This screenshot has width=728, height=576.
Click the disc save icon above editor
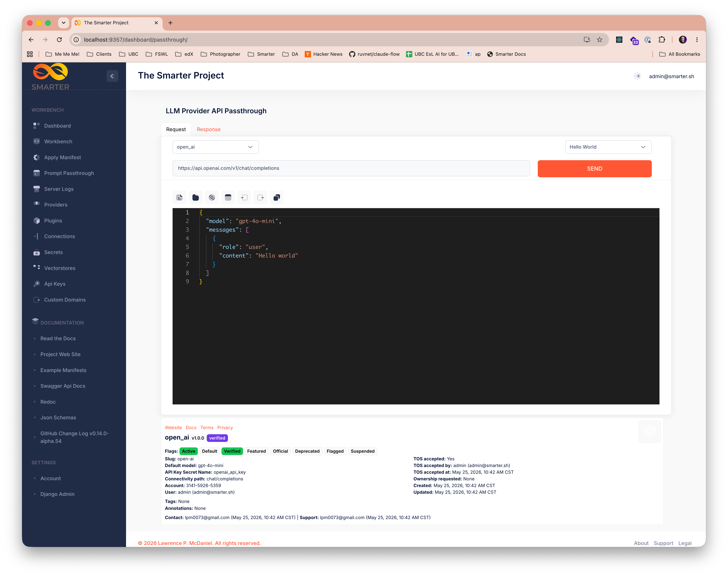pyautogui.click(x=212, y=198)
